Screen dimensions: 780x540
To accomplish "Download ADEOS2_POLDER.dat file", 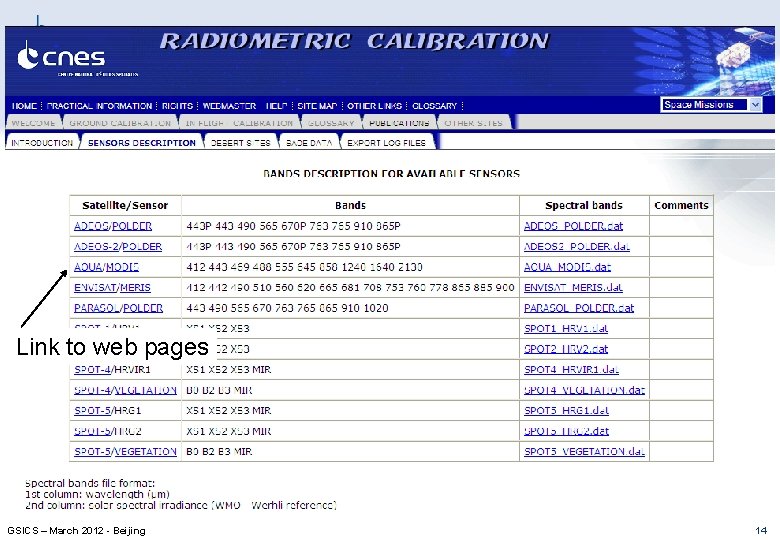I will (x=577, y=247).
